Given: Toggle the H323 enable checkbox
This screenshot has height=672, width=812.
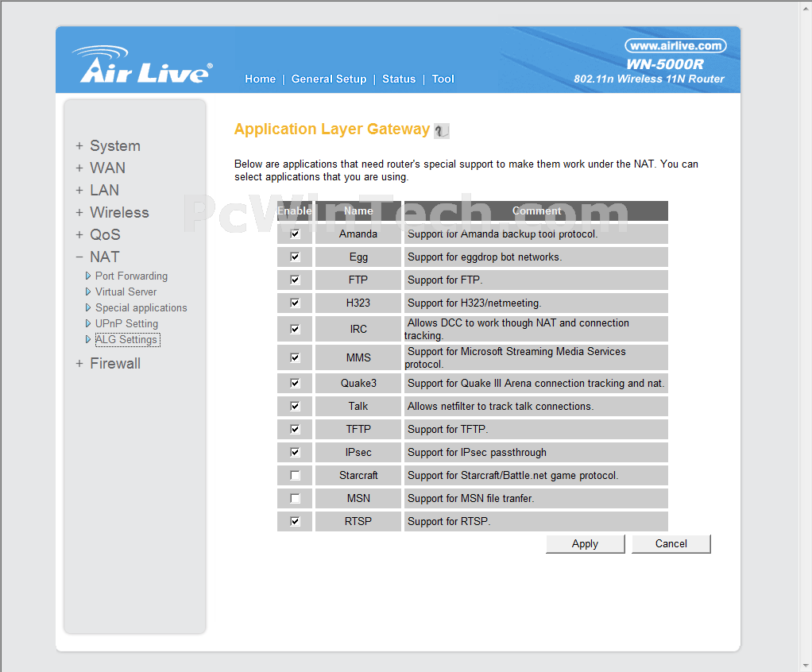Looking at the screenshot, I should (295, 303).
